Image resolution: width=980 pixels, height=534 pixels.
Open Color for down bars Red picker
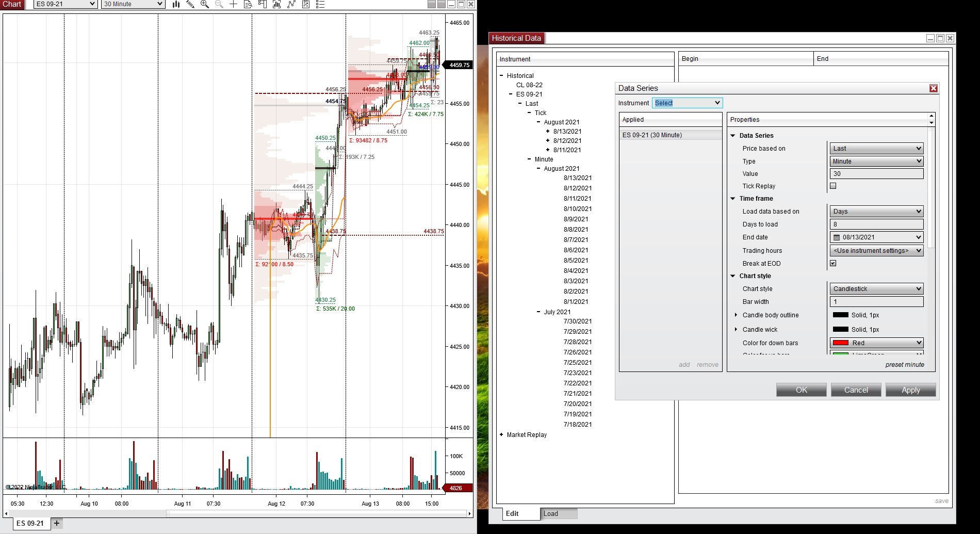877,343
